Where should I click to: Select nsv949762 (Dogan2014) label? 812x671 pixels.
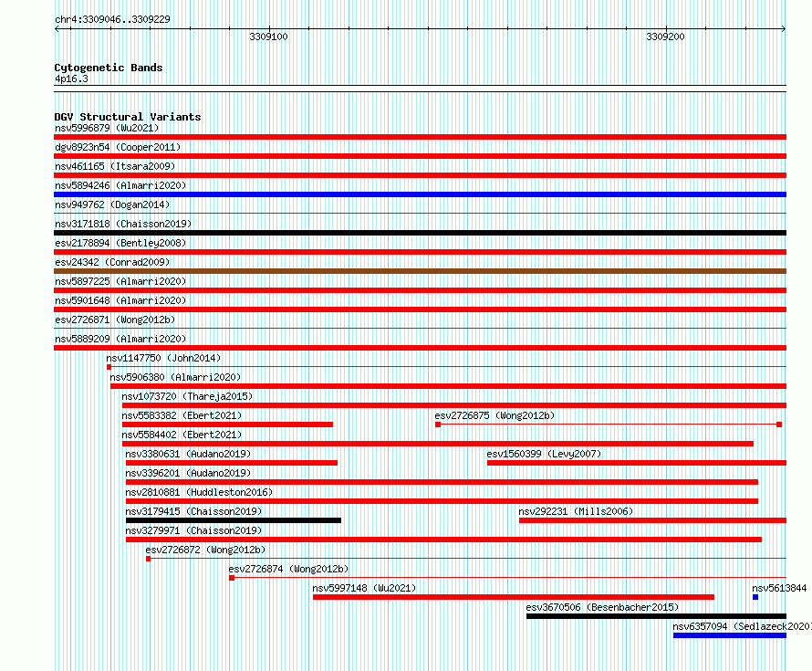pos(112,204)
